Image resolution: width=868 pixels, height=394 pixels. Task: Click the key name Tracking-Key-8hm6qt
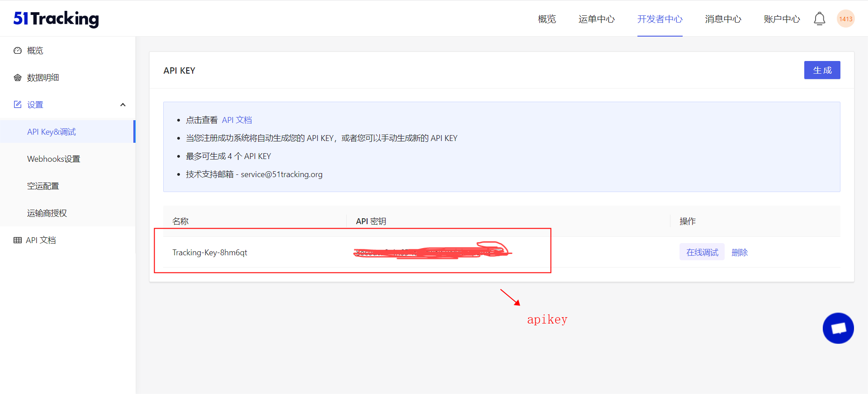210,252
